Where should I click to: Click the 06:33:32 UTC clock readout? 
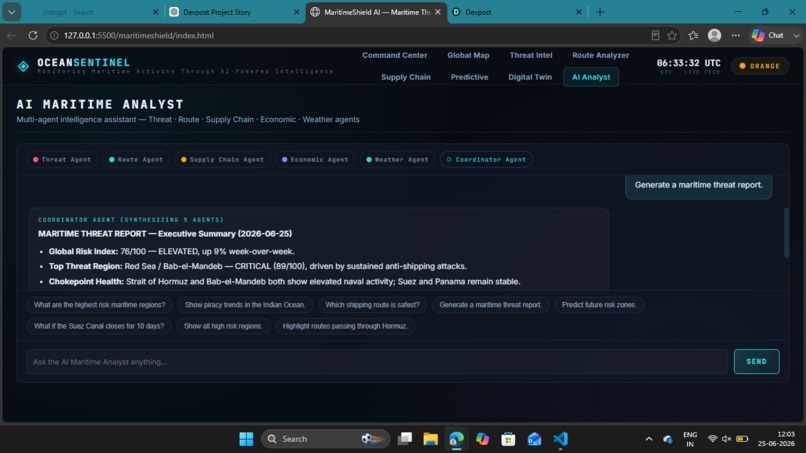tap(688, 63)
